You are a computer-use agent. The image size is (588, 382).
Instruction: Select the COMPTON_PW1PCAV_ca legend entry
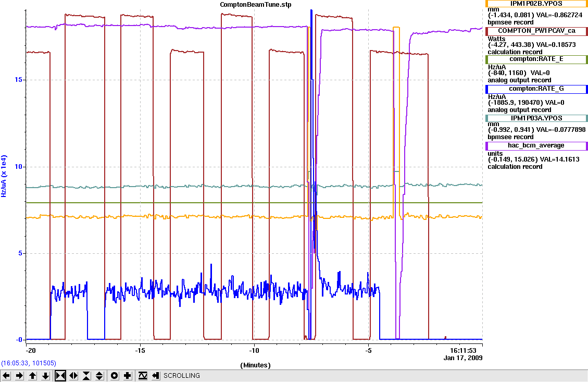(536, 31)
